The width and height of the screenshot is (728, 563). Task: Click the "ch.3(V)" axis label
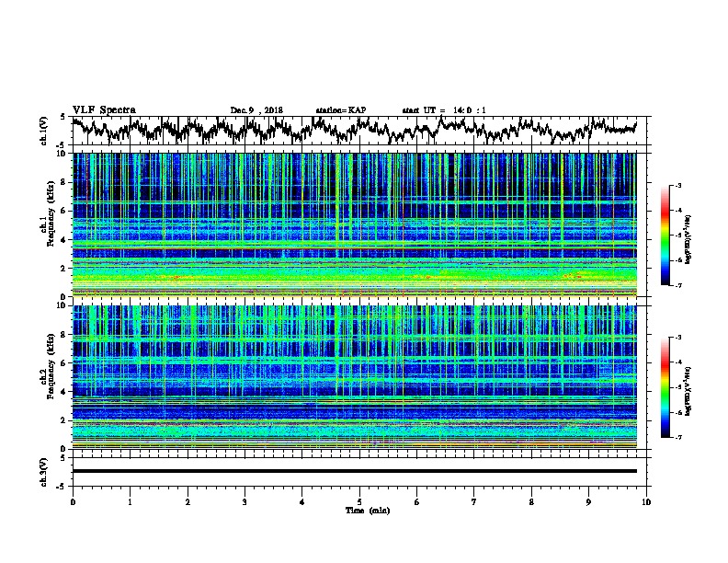[44, 472]
